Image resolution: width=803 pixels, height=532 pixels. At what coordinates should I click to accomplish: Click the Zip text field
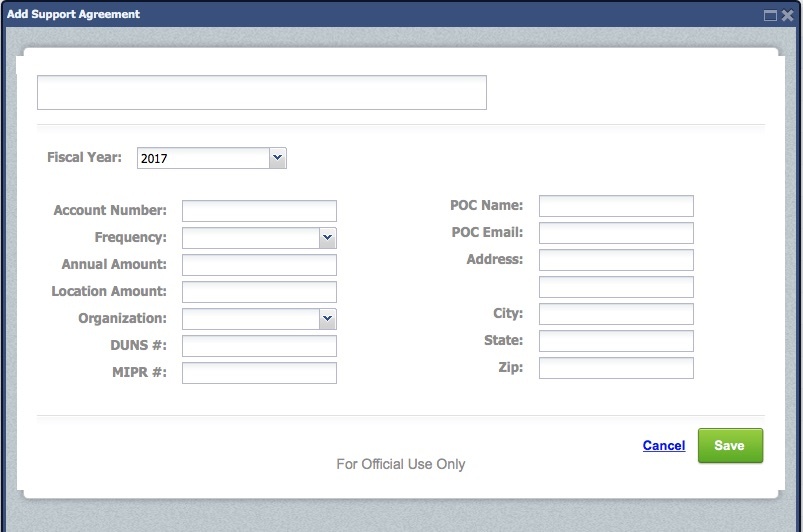(616, 368)
